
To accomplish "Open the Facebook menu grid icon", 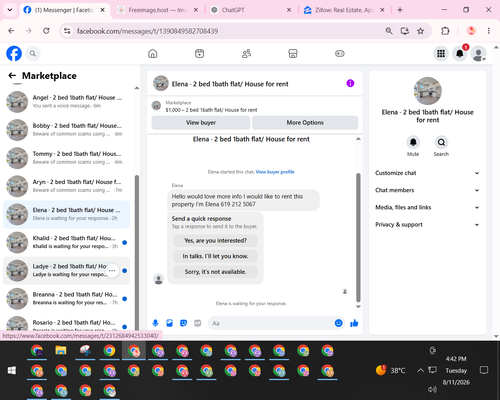I will [441, 53].
